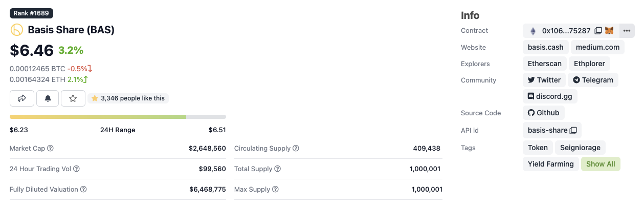Click the 24 Hour Trading Vol help icon
This screenshot has height=207, width=644.
click(x=77, y=169)
